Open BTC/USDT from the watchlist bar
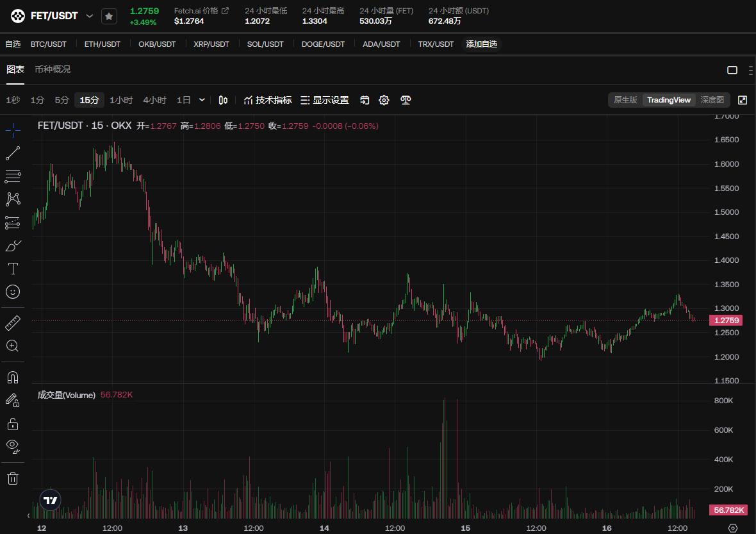This screenshot has width=756, height=534. 48,44
